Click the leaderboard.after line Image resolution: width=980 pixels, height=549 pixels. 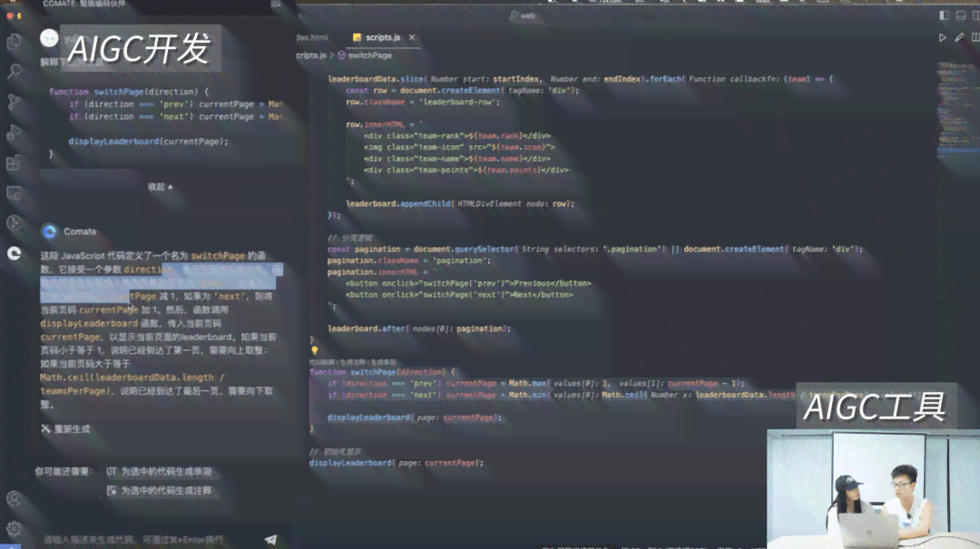[x=418, y=328]
